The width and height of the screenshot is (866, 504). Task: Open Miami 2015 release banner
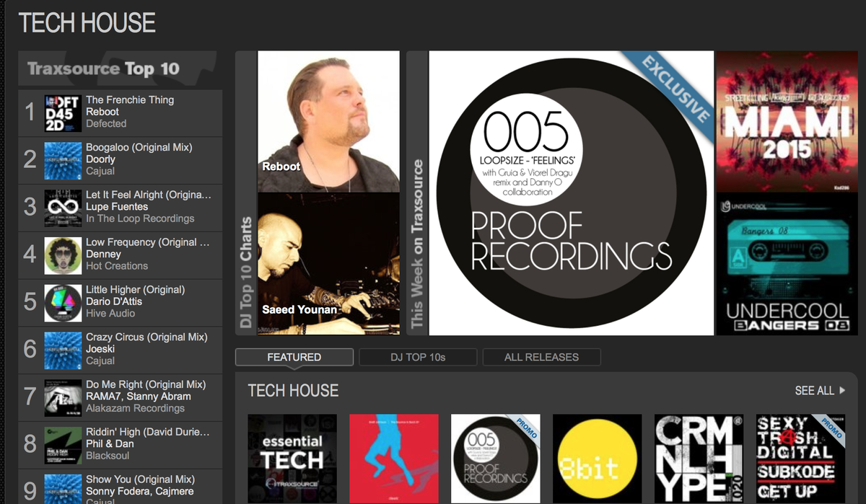coord(787,122)
